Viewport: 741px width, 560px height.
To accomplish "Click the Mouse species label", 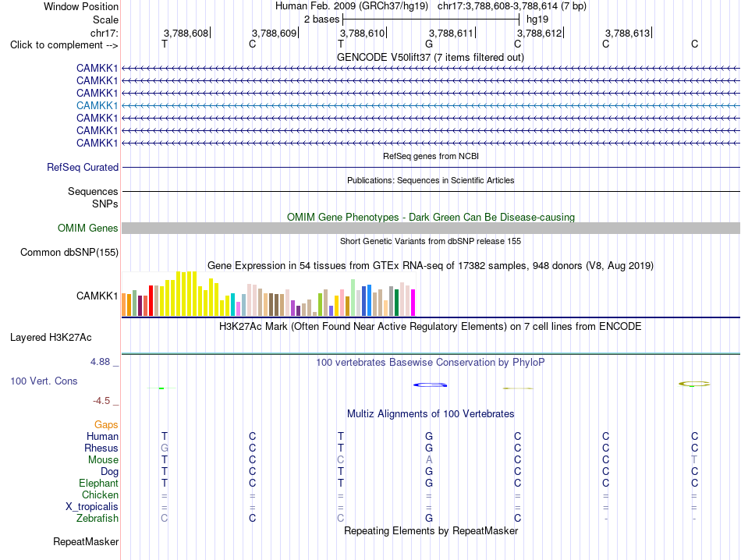I will point(103,460).
